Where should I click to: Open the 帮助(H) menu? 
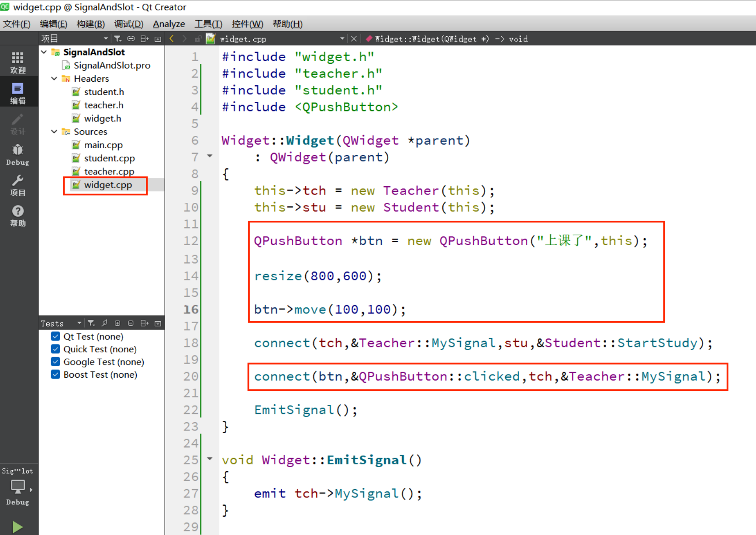(287, 24)
